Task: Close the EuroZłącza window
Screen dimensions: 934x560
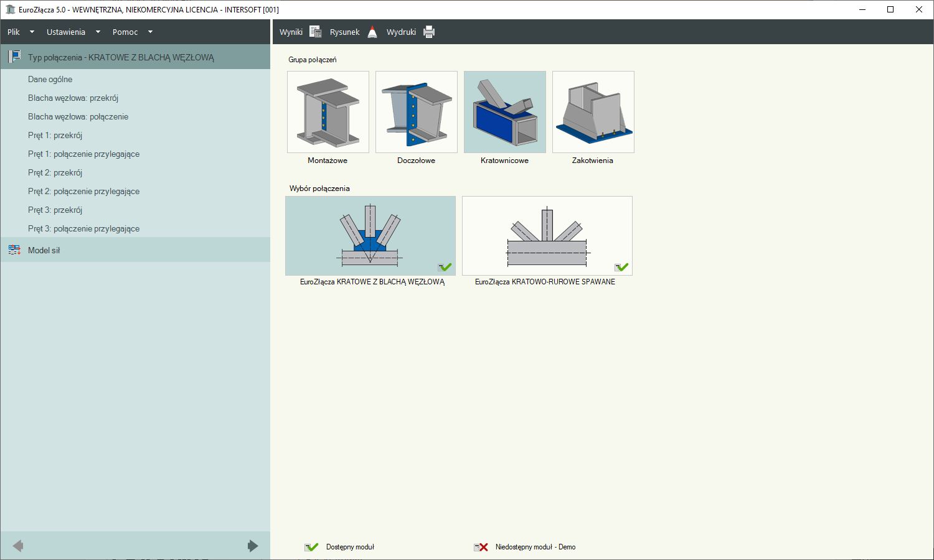Action: [x=919, y=9]
